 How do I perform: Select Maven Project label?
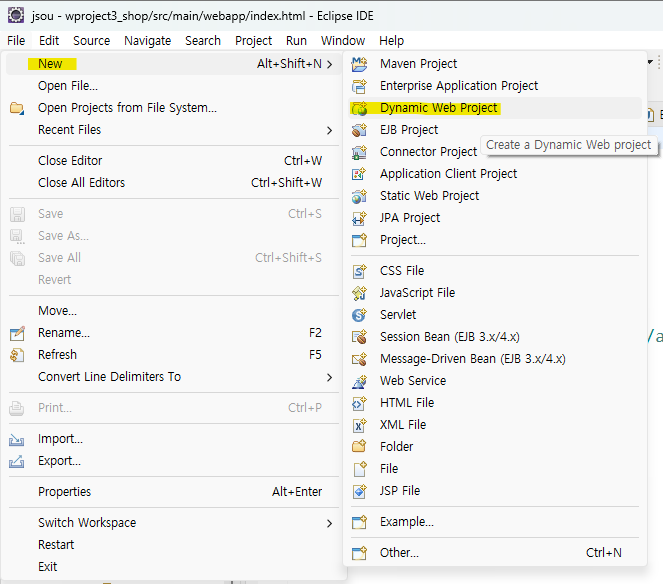coord(418,64)
